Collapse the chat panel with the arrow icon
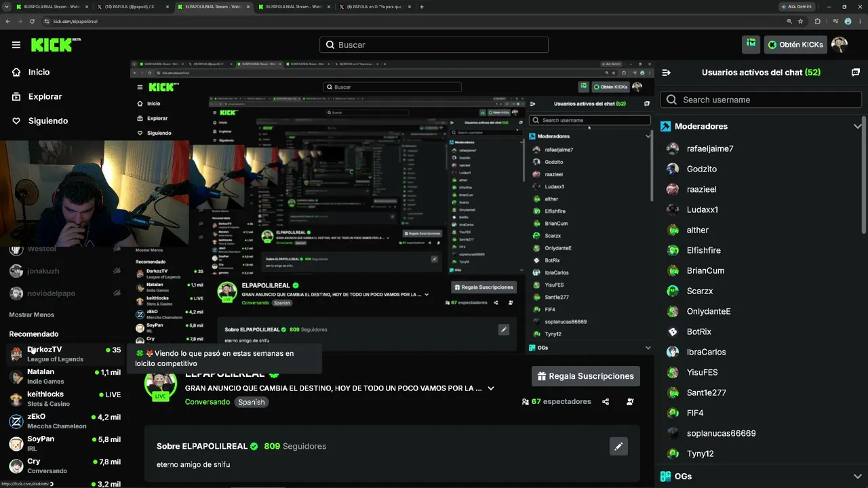Image resolution: width=868 pixels, height=488 pixels. tap(667, 73)
